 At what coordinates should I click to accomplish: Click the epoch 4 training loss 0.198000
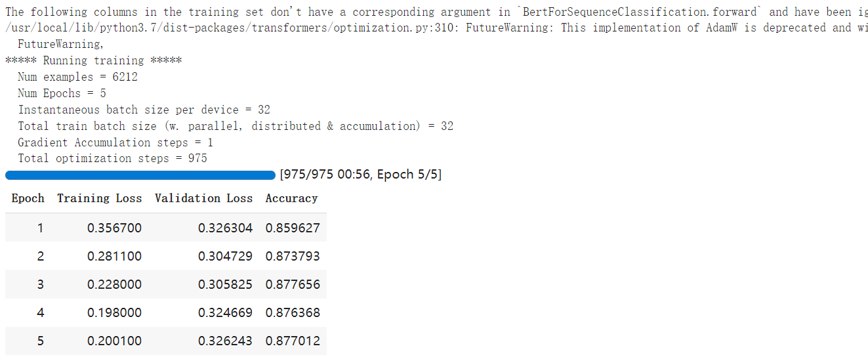tap(114, 313)
